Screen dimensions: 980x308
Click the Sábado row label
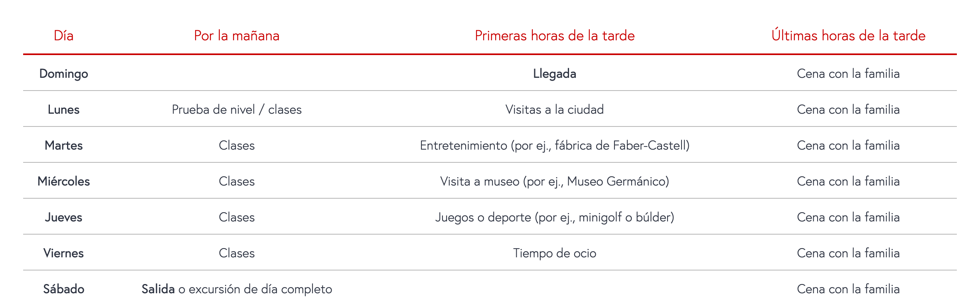(63, 289)
